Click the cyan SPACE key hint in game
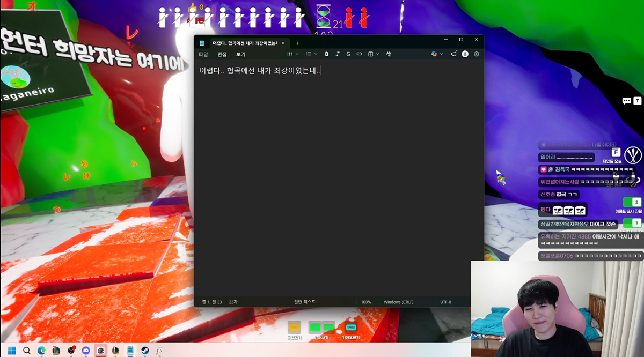This screenshot has width=644, height=357. [351, 327]
